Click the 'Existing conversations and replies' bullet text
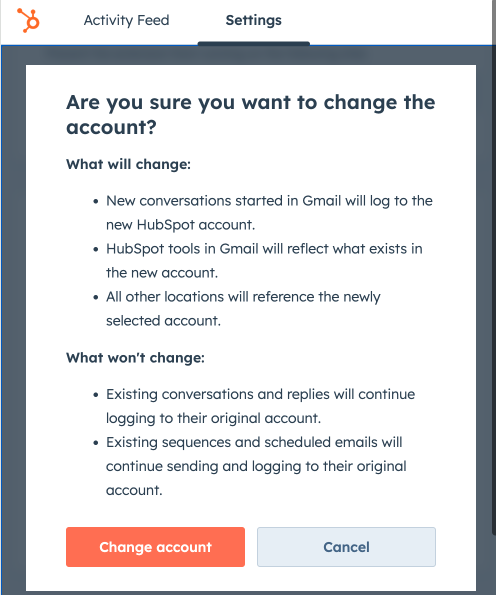Viewport: 496px width, 595px height. click(x=260, y=406)
